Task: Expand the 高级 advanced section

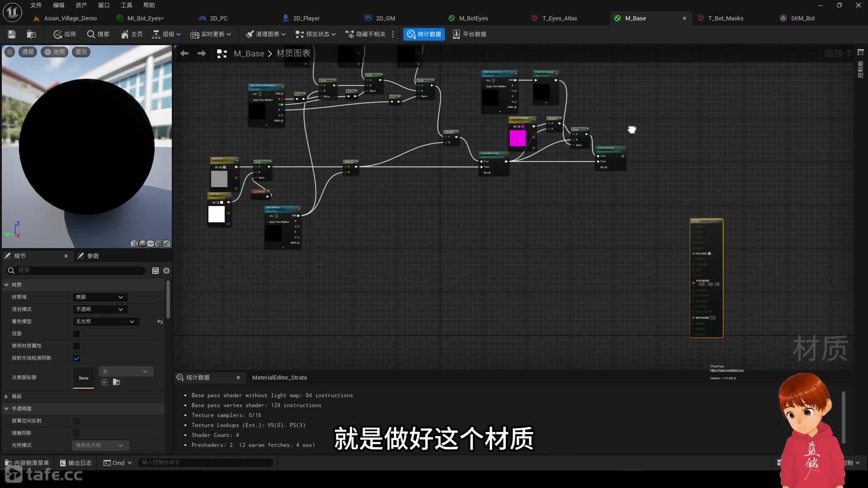Action: 6,397
